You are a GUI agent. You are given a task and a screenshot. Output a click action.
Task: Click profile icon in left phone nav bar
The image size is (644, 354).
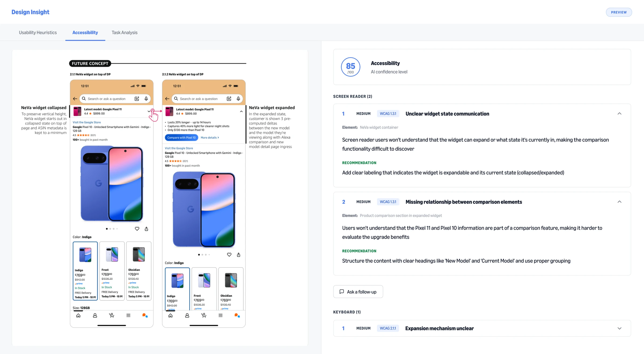click(95, 316)
